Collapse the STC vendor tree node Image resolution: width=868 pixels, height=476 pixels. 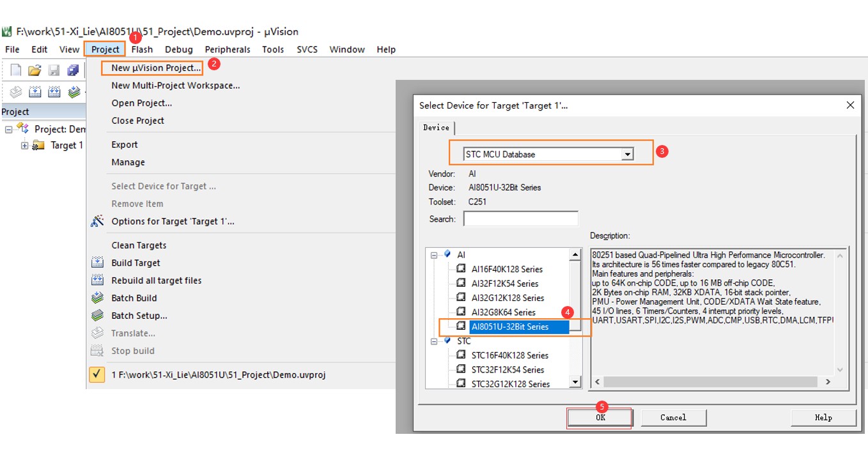(434, 341)
